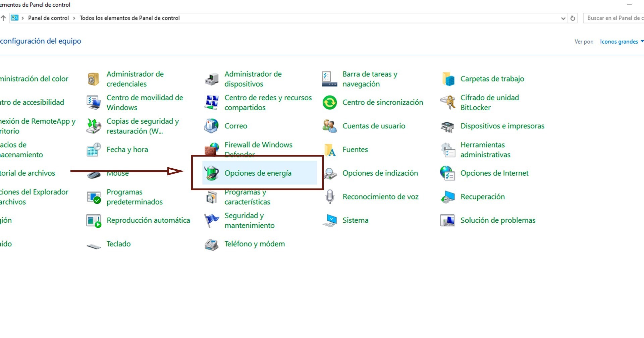This screenshot has width=644, height=338.
Task: Open the Administrador de credenciales safe icon
Action: [94, 79]
